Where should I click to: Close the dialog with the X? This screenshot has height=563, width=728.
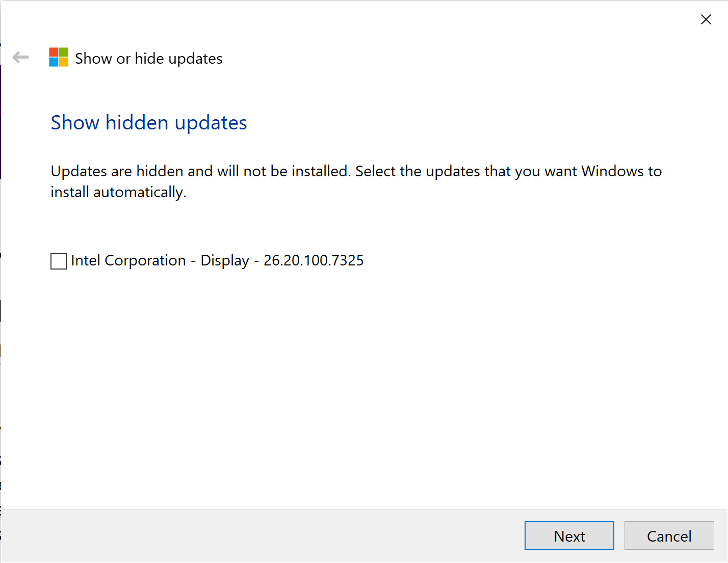pyautogui.click(x=706, y=19)
